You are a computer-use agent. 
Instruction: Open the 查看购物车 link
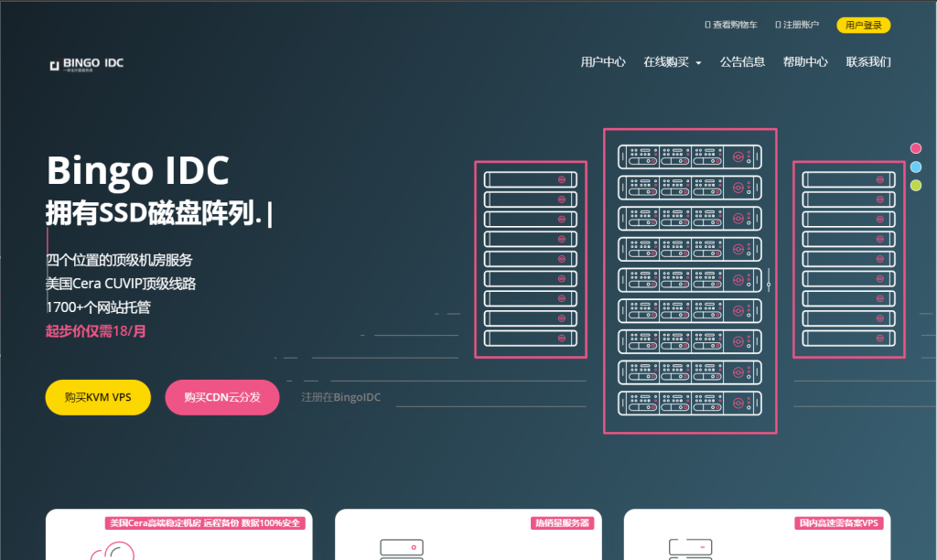pos(732,26)
